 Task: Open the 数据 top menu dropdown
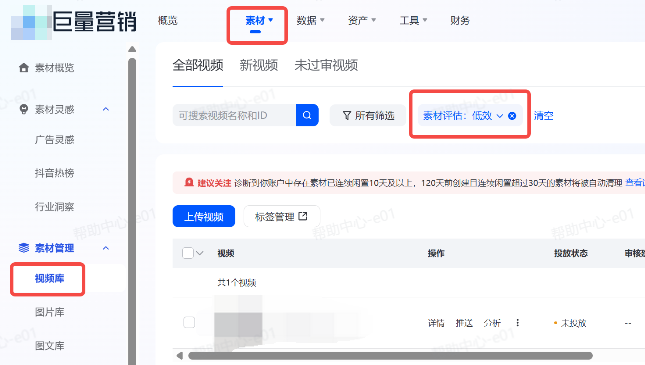point(311,20)
